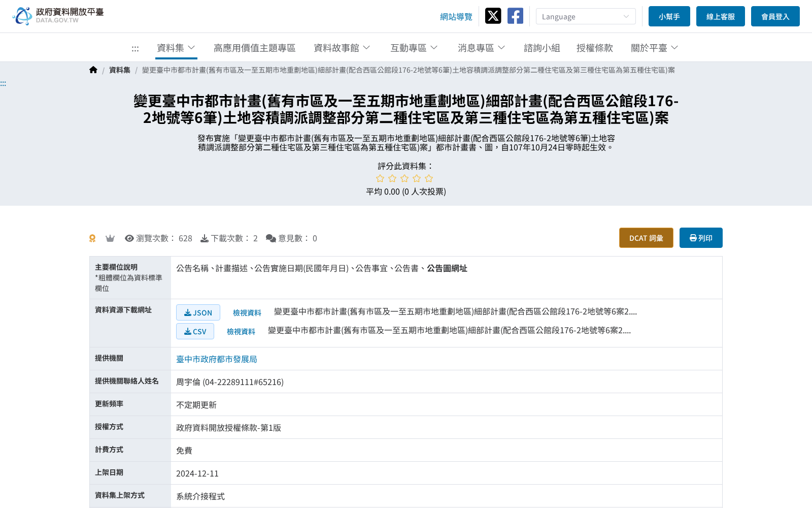
Task: Click the comments icon beside 意見數
Action: tap(271, 238)
